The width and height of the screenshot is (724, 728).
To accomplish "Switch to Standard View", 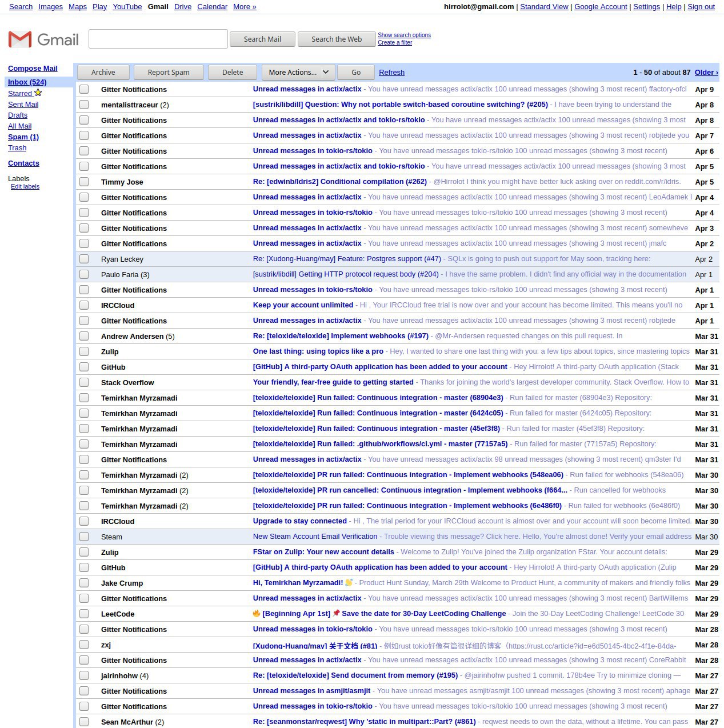I will point(544,7).
